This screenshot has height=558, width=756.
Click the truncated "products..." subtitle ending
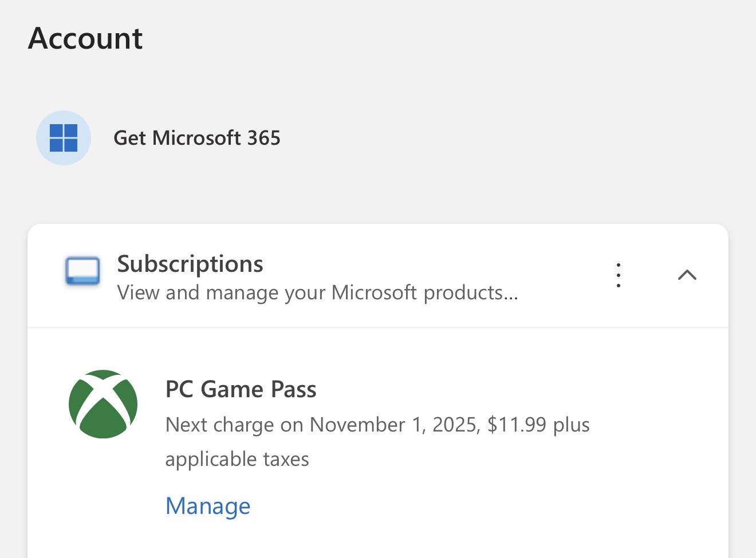[471, 292]
